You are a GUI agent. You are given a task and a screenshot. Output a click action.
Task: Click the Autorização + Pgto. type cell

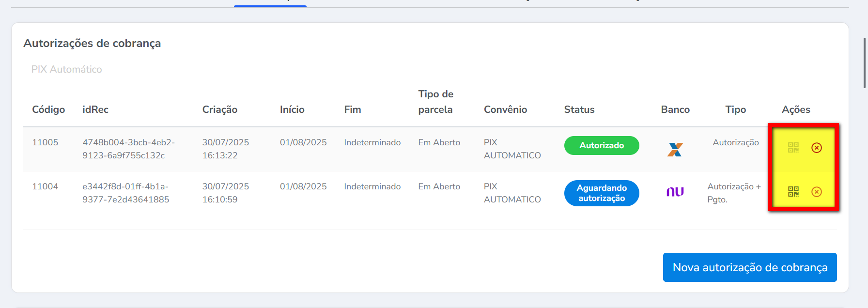[734, 193]
